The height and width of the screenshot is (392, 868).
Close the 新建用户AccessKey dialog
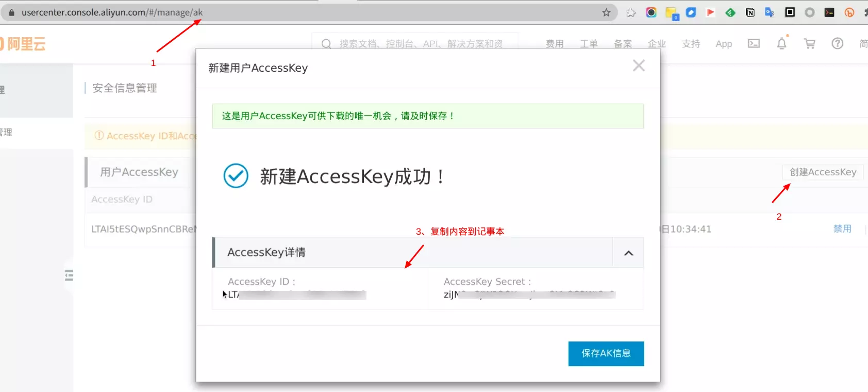point(639,66)
